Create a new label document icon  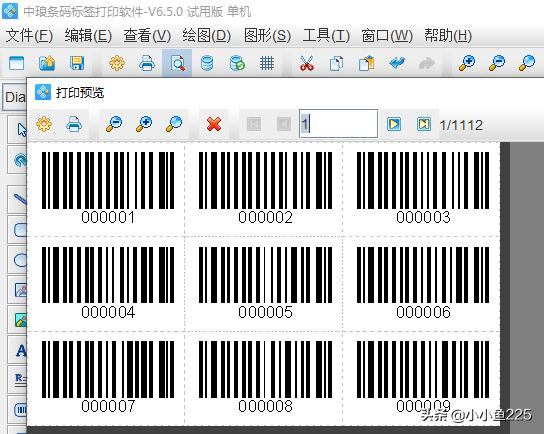click(16, 63)
